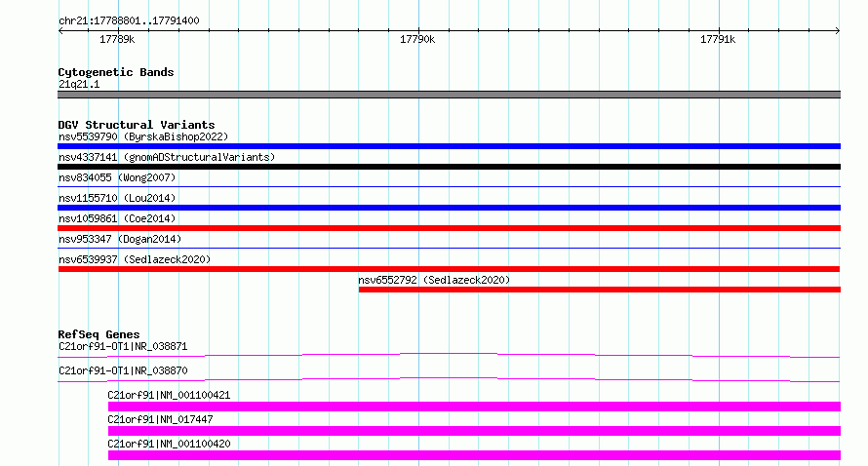Click the magenta bar for NM_017447
Image resolution: width=868 pixels, height=466 pixels.
pyautogui.click(x=474, y=431)
